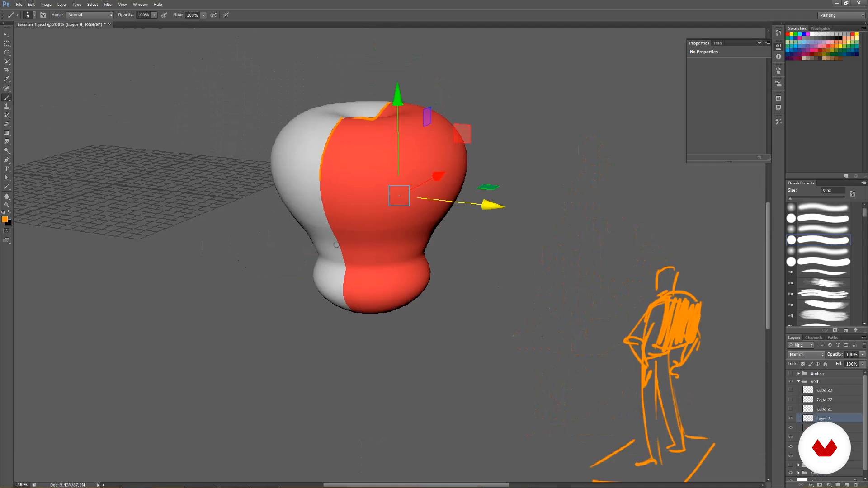Expand the Ambos layer group
868x488 pixels.
click(x=799, y=374)
